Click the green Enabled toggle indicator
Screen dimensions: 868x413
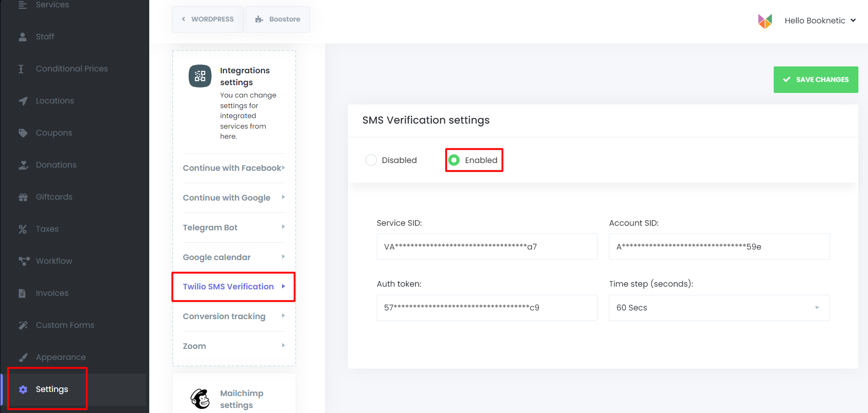tap(454, 160)
